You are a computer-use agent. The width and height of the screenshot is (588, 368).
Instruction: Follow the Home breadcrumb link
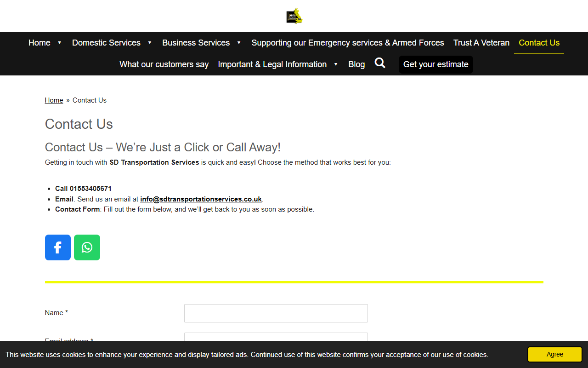point(54,100)
